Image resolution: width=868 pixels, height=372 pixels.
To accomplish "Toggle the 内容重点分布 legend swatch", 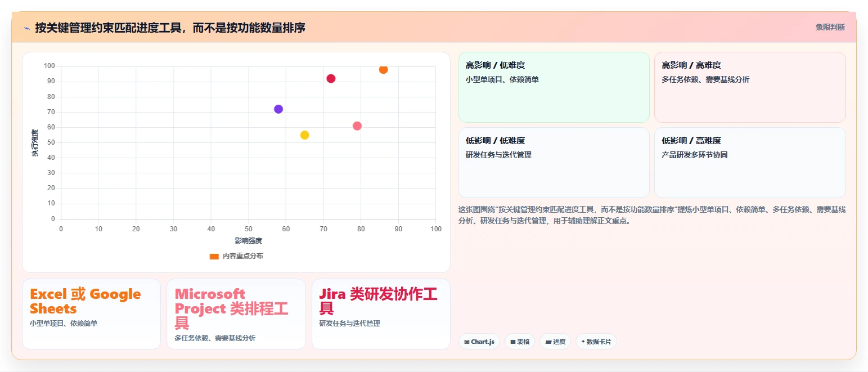I will point(214,256).
